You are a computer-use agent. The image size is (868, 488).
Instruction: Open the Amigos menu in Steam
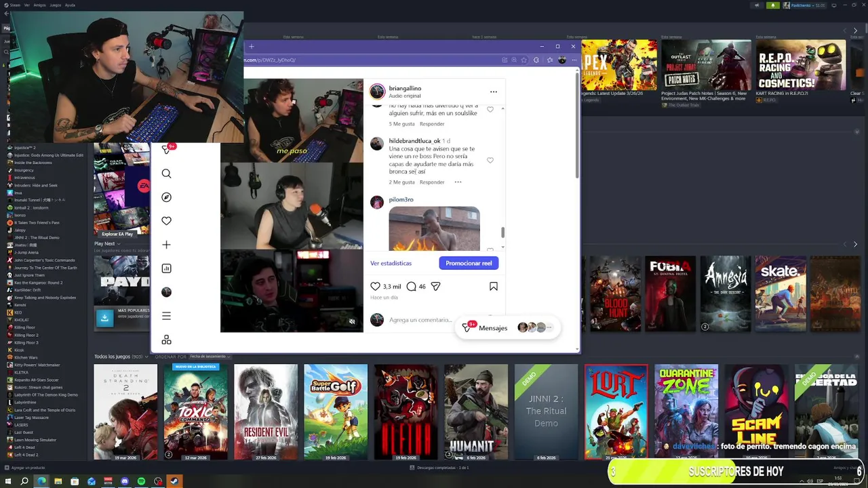40,5
